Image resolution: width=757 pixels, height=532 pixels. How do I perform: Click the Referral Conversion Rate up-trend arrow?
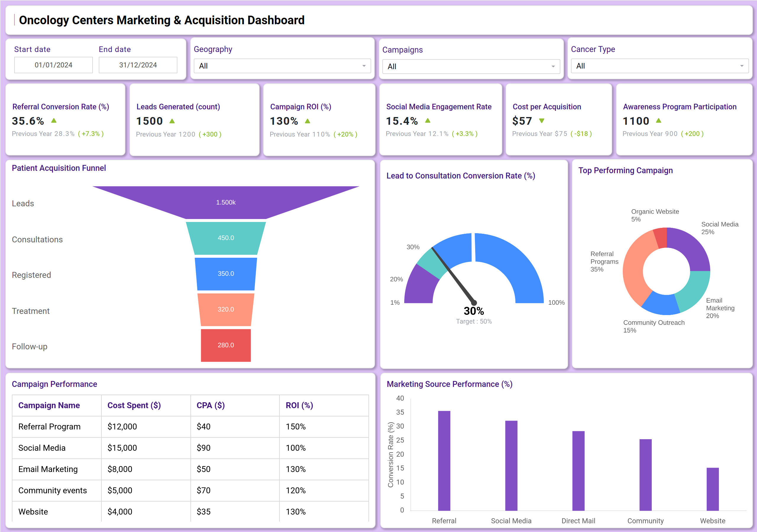point(54,121)
